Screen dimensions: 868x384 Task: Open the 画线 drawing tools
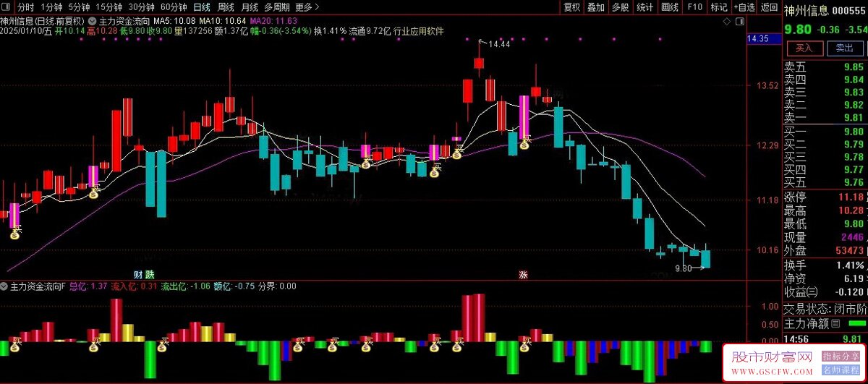tap(670, 7)
